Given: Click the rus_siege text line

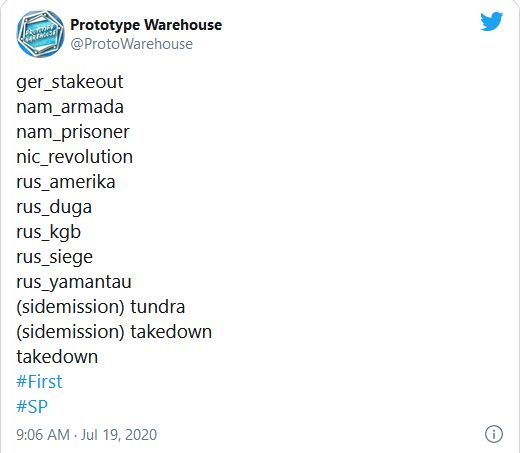Looking at the screenshot, I should 54,257.
